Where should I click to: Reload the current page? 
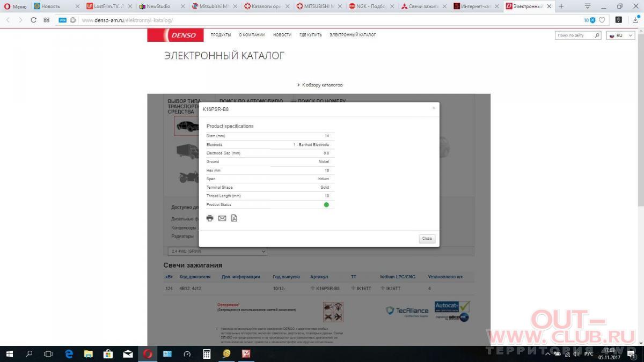point(34,20)
